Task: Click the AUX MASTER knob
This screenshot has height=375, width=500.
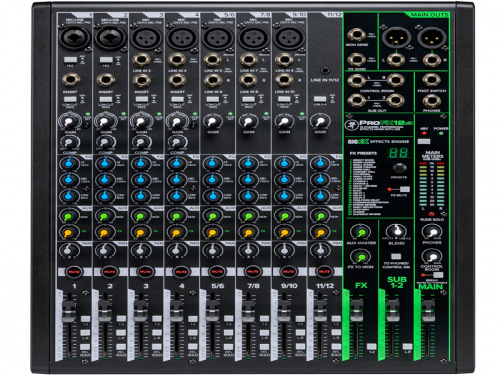Action: [x=361, y=232]
